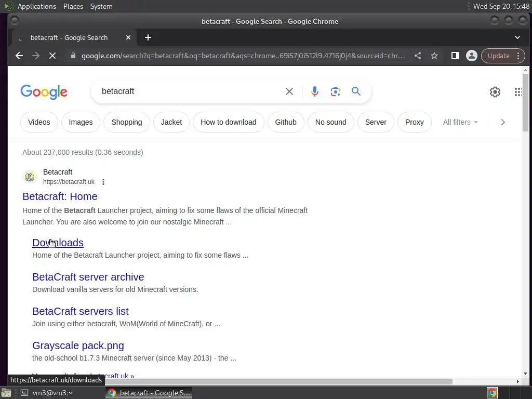Click the clock showing Wed Sep 20

point(501,6)
